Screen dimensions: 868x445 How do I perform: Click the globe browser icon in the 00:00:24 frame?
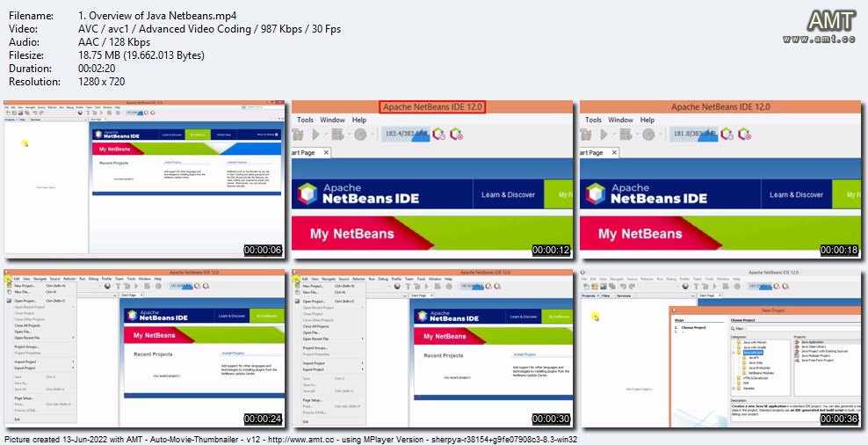[107, 286]
